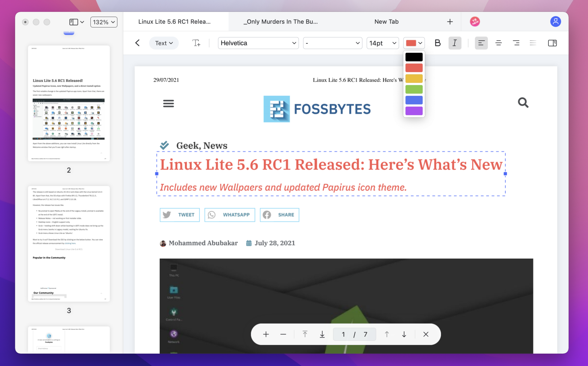This screenshot has width=588, height=366.
Task: Zoom out with the minus button
Action: point(283,334)
